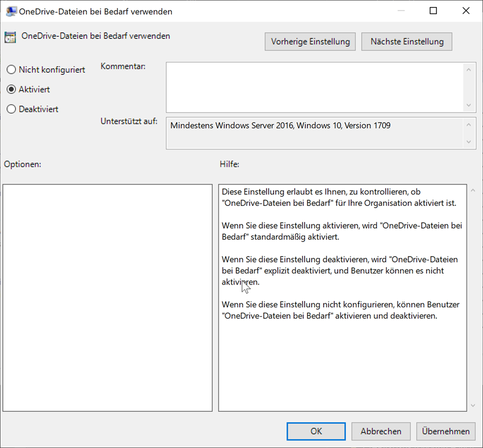The width and height of the screenshot is (483, 448).
Task: Maximize the policy settings window
Action: (x=433, y=11)
